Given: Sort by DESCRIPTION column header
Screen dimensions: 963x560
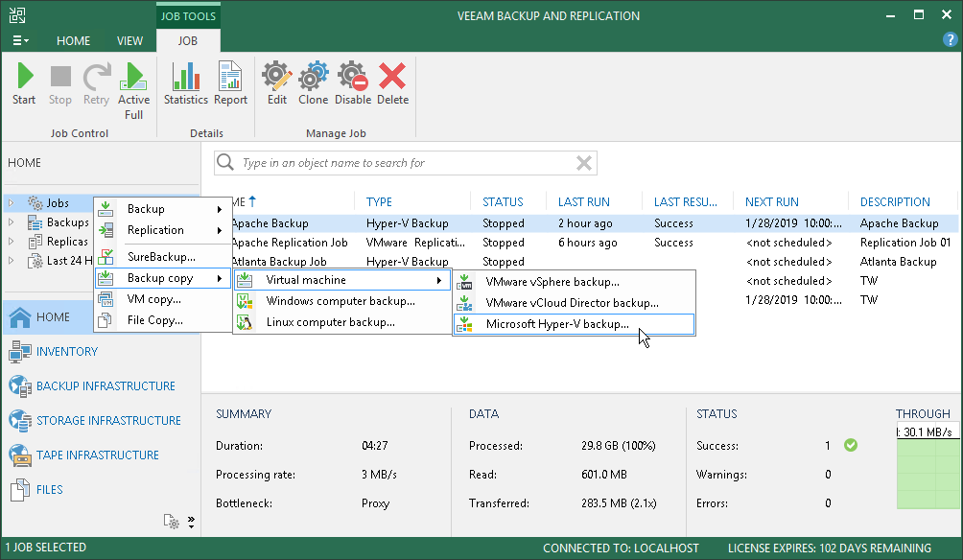Looking at the screenshot, I should (895, 202).
